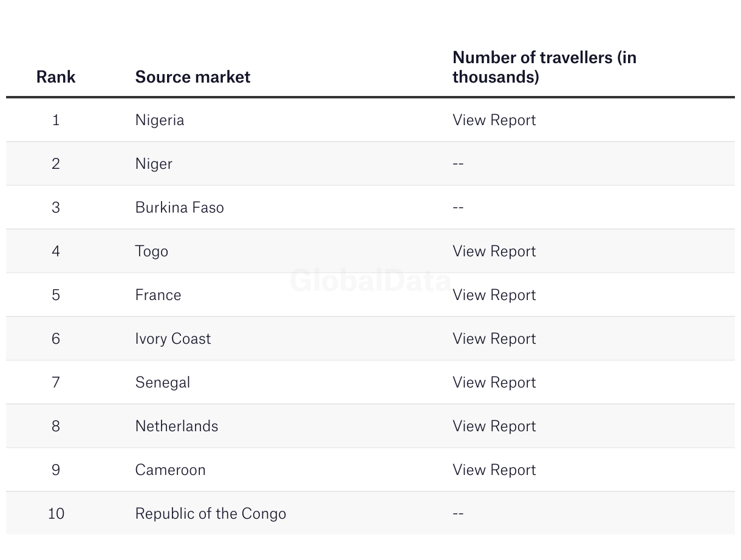
Task: Select the Togo source market cell
Action: [x=152, y=251]
